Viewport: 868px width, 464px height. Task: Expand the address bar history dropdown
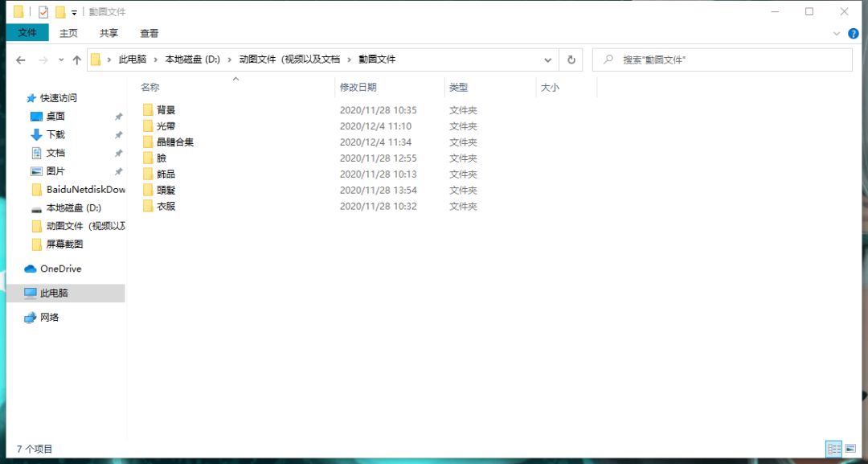point(547,60)
